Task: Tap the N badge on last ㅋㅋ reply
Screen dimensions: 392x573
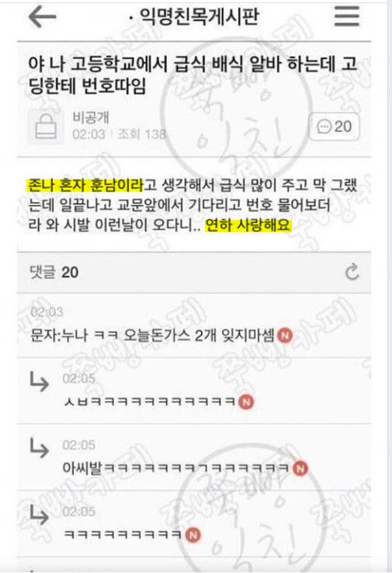Action: tap(193, 535)
